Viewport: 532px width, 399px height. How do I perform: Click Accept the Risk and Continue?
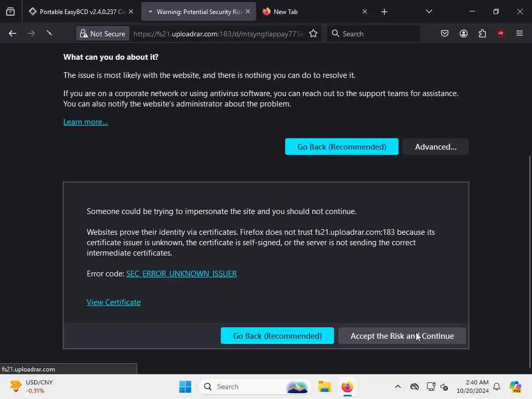point(402,336)
